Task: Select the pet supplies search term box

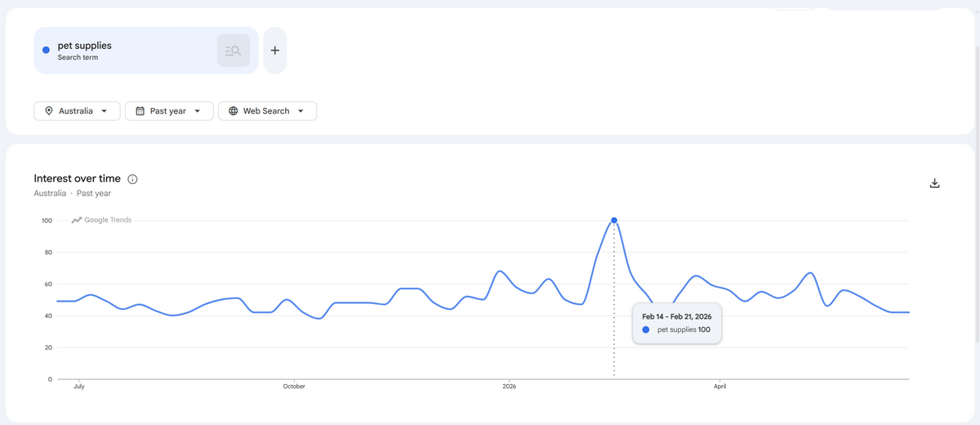Action: 146,51
